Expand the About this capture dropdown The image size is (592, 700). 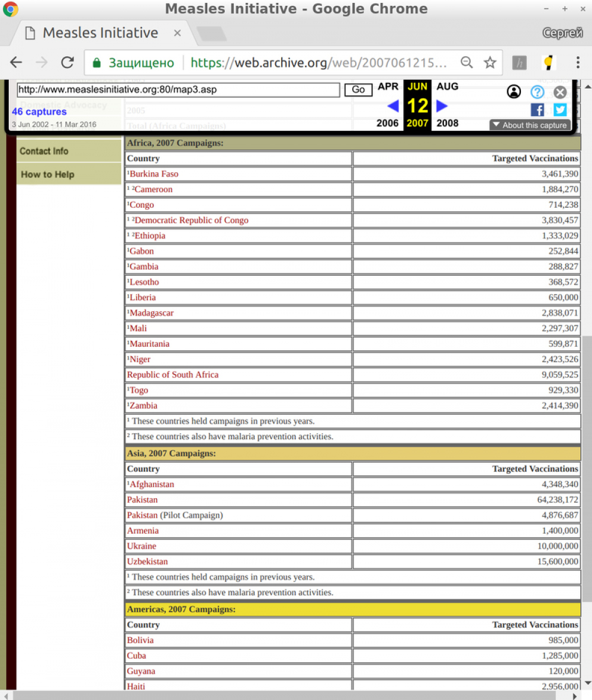tap(530, 125)
